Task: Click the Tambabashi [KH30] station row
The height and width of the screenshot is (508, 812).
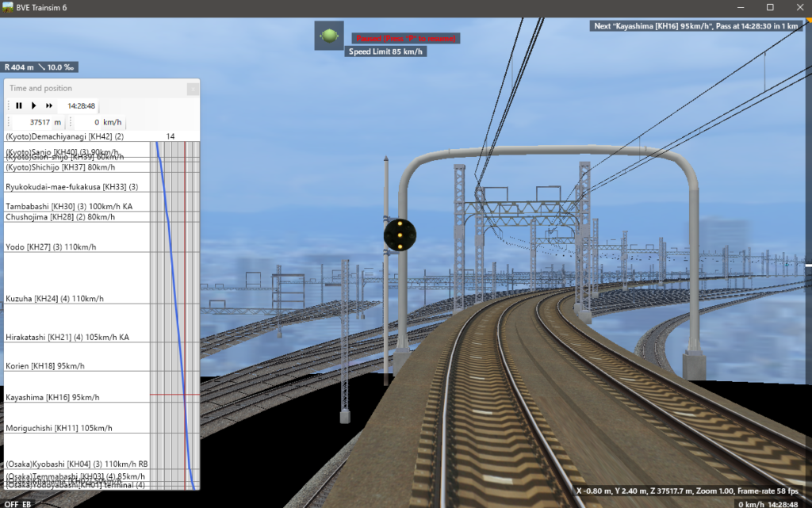Action: point(68,206)
